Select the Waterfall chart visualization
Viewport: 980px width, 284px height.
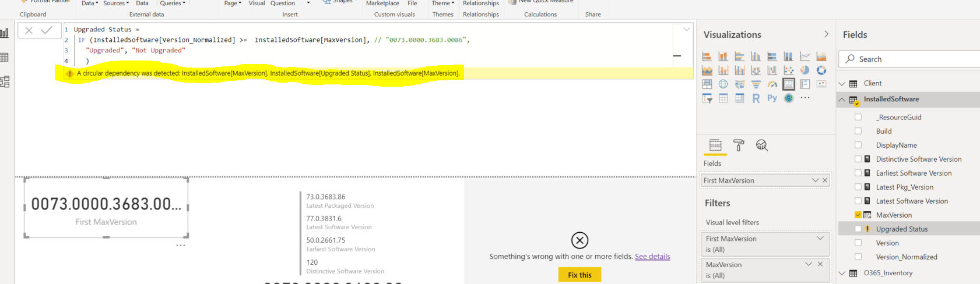772,70
